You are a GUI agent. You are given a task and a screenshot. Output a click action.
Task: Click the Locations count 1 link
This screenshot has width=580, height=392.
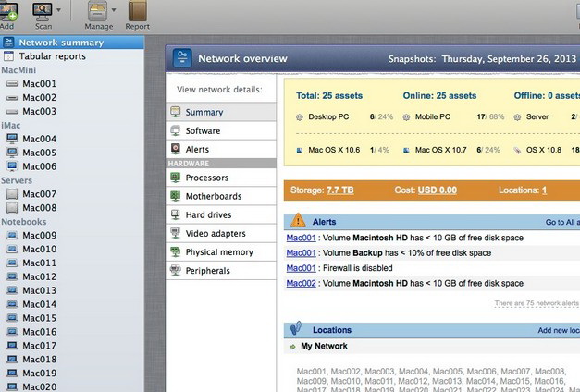click(x=545, y=190)
